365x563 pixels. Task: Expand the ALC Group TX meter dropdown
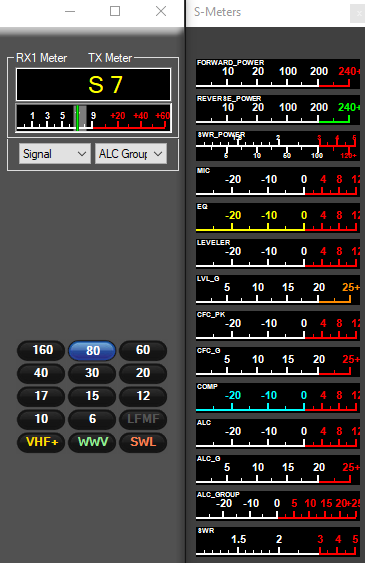pos(131,154)
